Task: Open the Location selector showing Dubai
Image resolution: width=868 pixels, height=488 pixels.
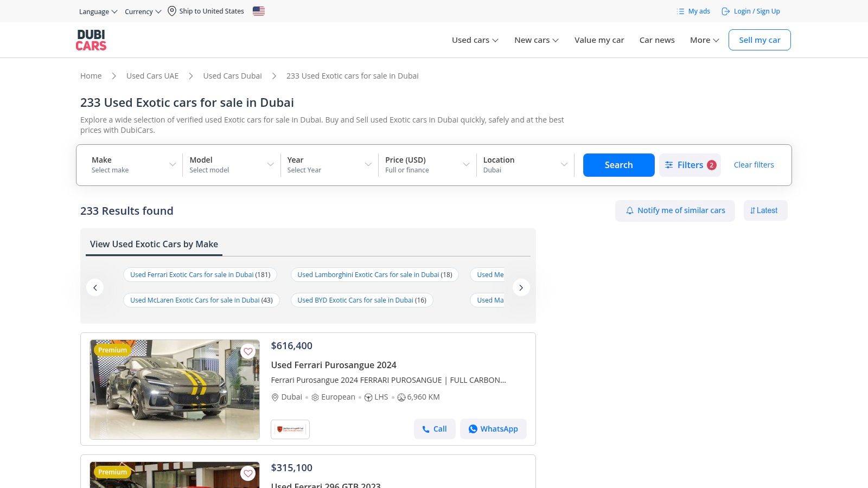Action: pos(525,165)
